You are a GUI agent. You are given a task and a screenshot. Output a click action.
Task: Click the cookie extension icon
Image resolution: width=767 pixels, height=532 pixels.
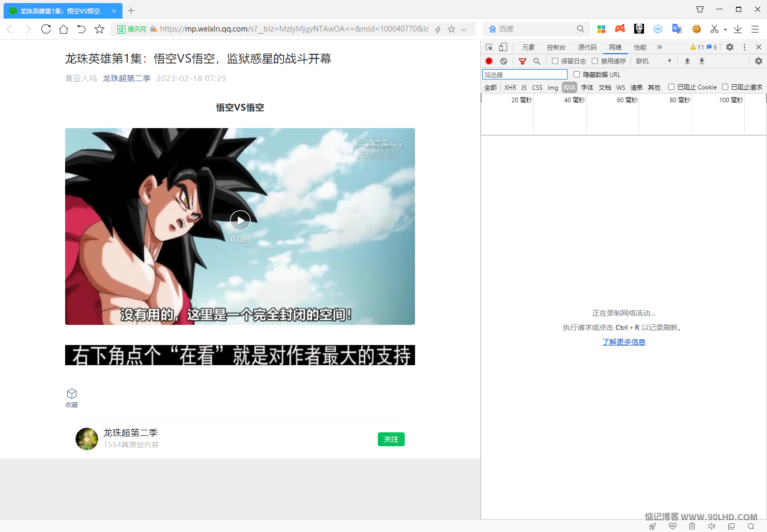[x=696, y=29]
